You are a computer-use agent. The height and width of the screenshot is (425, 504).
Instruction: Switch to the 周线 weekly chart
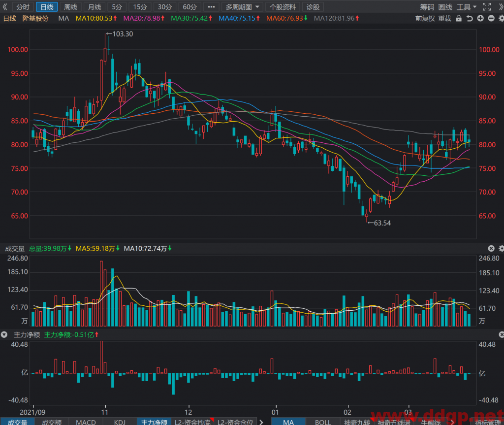pyautogui.click(x=71, y=7)
